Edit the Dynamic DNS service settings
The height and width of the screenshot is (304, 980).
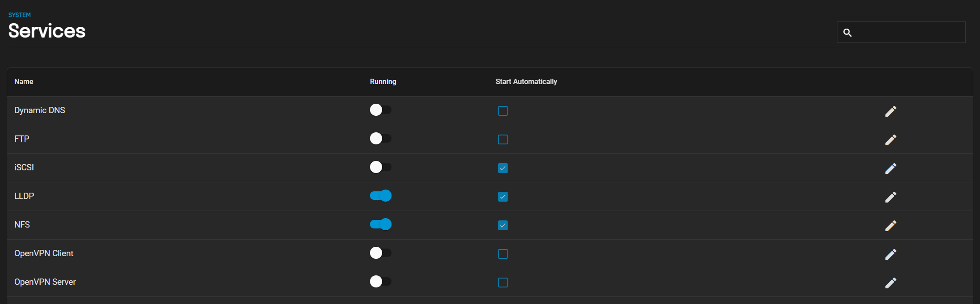pos(891,111)
